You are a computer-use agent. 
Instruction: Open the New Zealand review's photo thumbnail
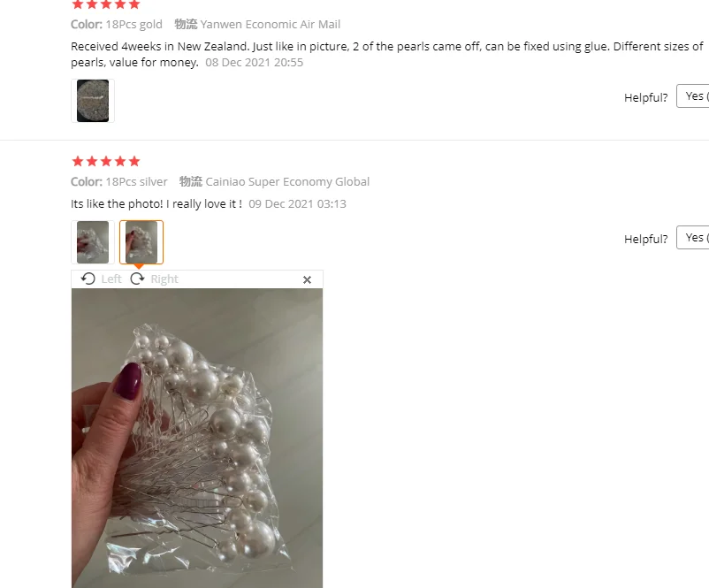pos(93,101)
